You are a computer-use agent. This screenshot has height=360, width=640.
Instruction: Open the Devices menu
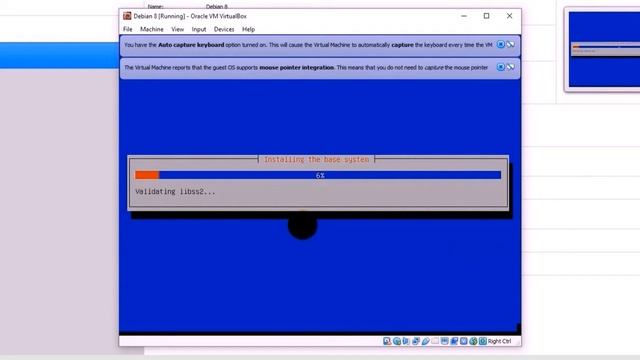(224, 29)
